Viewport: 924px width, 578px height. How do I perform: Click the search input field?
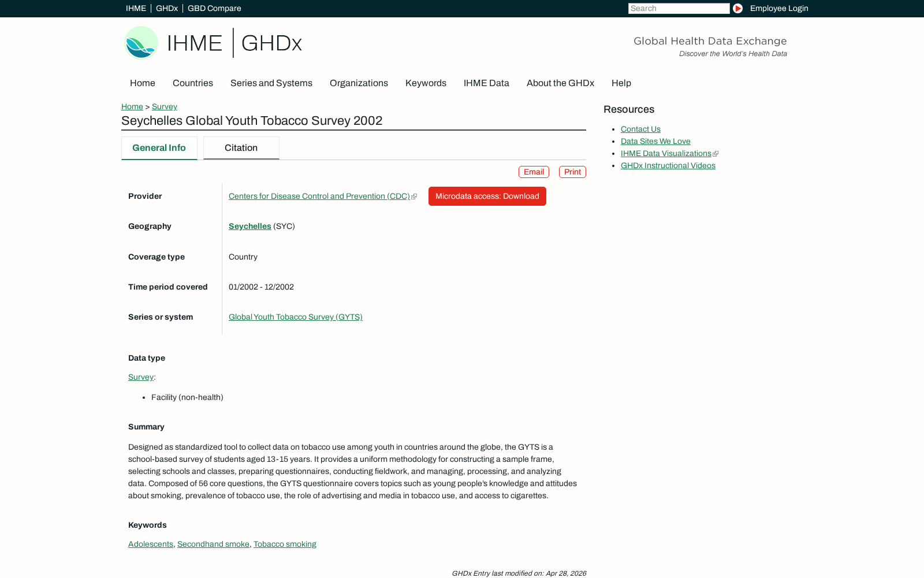coord(679,8)
